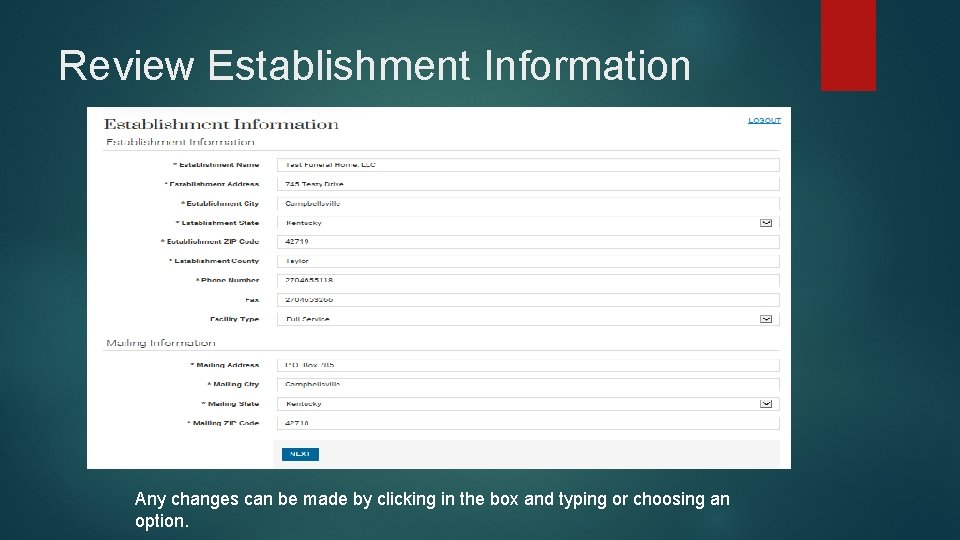Click the Mailing ZIP Code field

pos(528,423)
